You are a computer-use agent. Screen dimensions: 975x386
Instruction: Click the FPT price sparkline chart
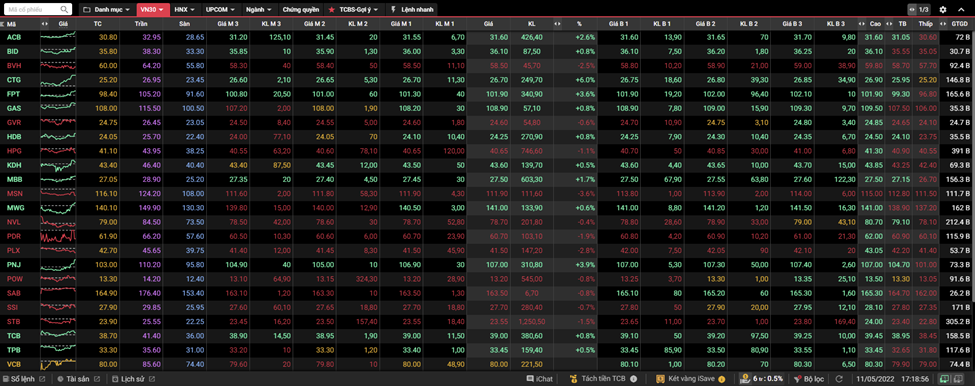coord(58,93)
